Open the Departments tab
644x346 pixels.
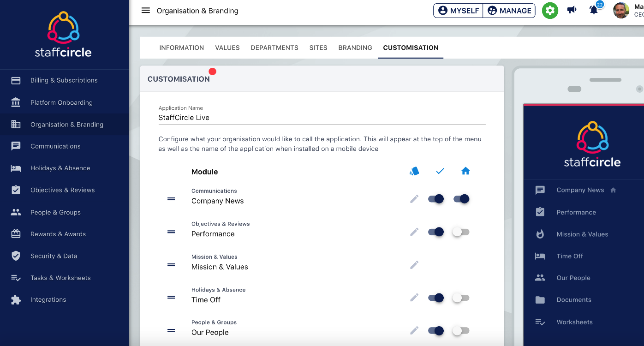[274, 48]
